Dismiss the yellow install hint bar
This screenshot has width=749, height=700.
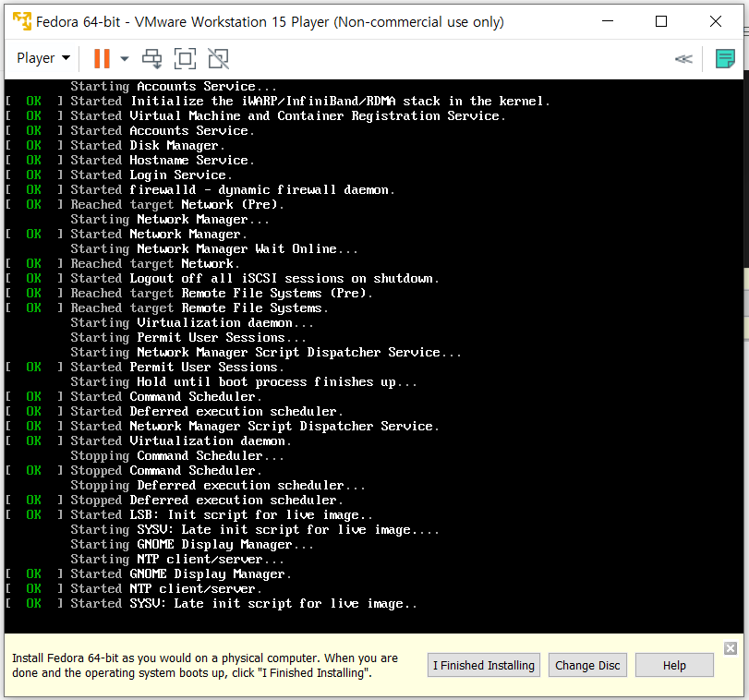[731, 648]
